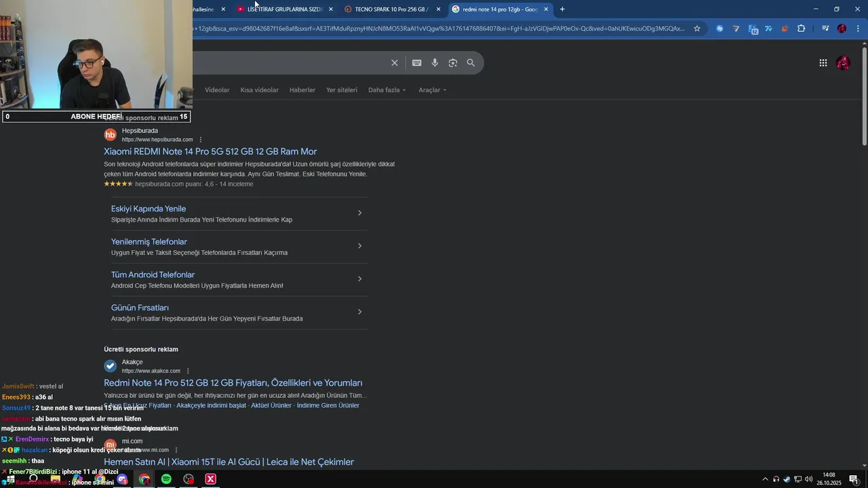Click the Chrome address bar URL
Viewport: 868px width, 488px height.
(x=441, y=28)
